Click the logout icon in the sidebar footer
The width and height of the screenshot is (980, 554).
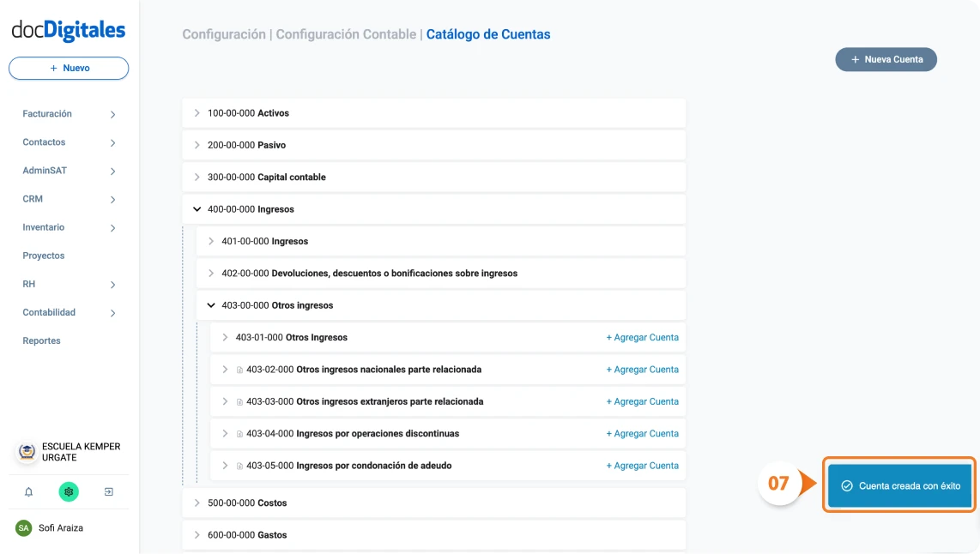click(108, 491)
